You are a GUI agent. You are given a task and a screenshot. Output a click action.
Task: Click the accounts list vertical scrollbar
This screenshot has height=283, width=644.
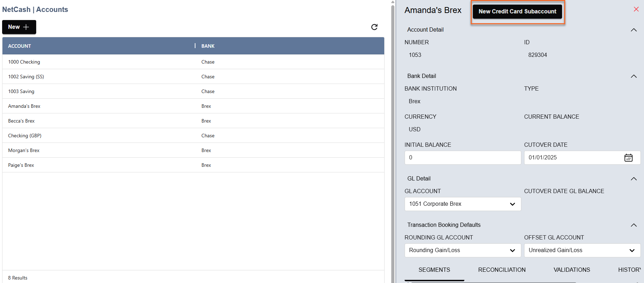click(x=393, y=140)
